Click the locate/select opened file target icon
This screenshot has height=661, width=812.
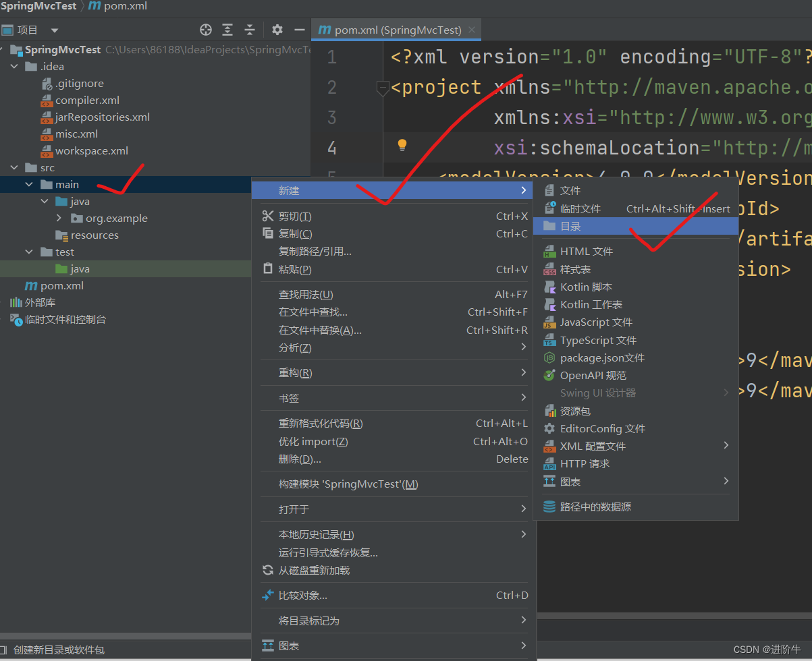click(206, 30)
